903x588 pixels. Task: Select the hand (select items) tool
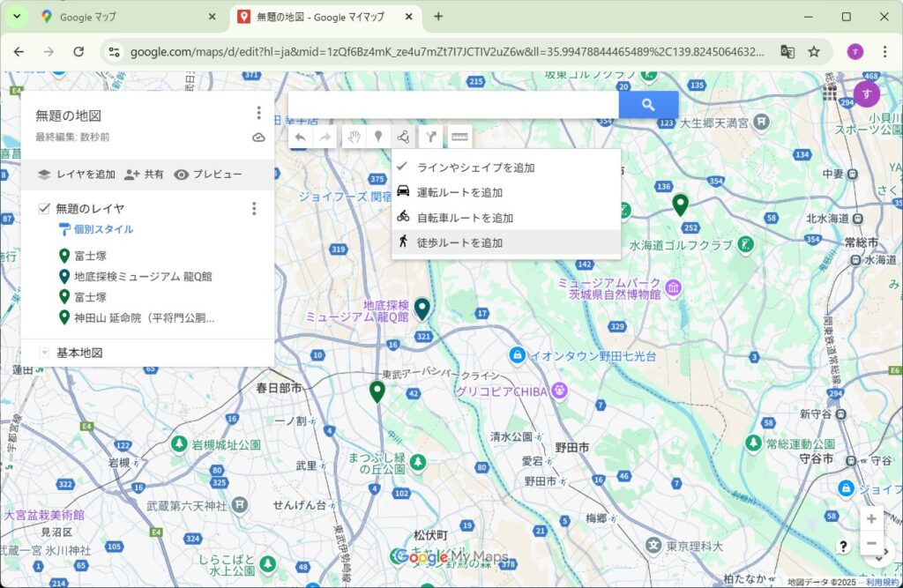pyautogui.click(x=354, y=137)
